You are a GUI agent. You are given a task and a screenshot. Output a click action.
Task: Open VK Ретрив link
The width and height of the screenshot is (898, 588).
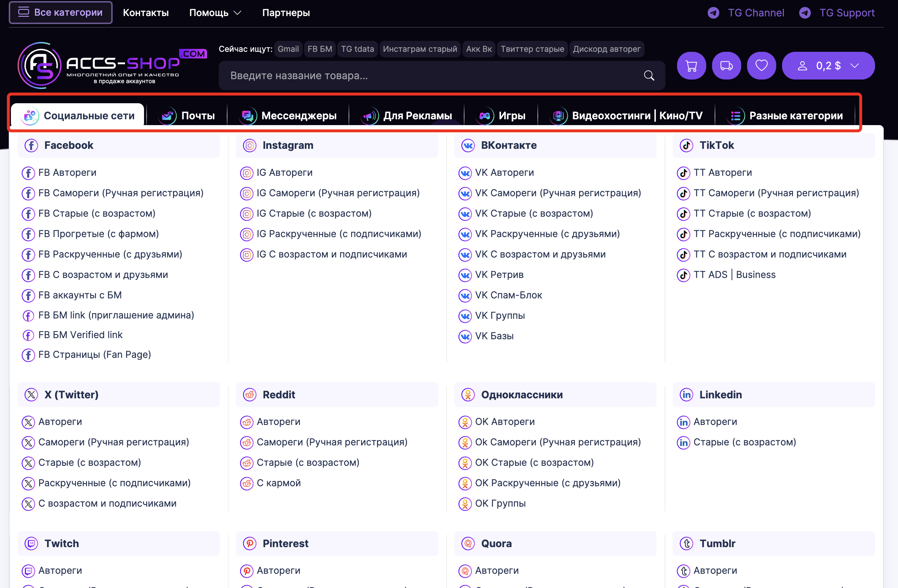click(499, 275)
